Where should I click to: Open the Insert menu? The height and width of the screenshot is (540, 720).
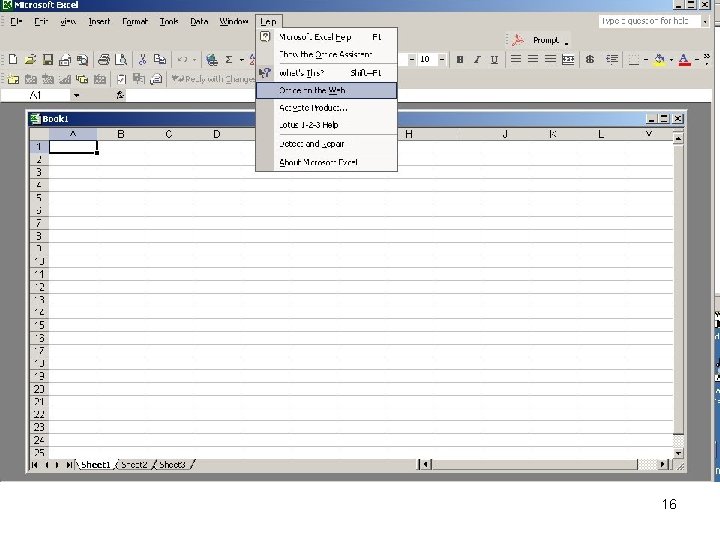click(99, 21)
